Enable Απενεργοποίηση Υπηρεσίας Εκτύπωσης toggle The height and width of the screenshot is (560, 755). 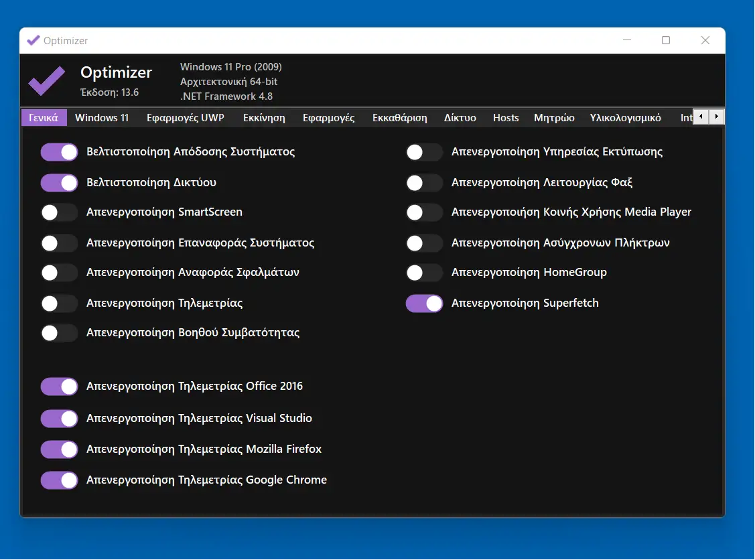click(x=424, y=152)
